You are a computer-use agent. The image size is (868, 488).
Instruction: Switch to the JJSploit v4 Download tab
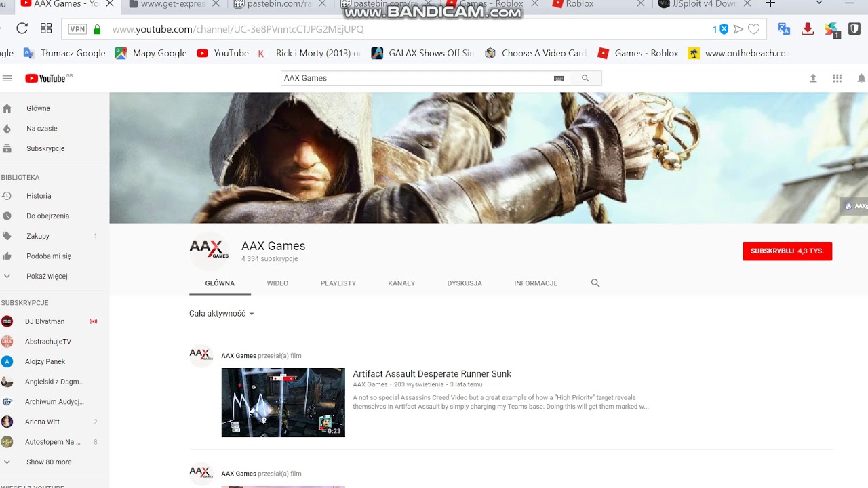(704, 4)
